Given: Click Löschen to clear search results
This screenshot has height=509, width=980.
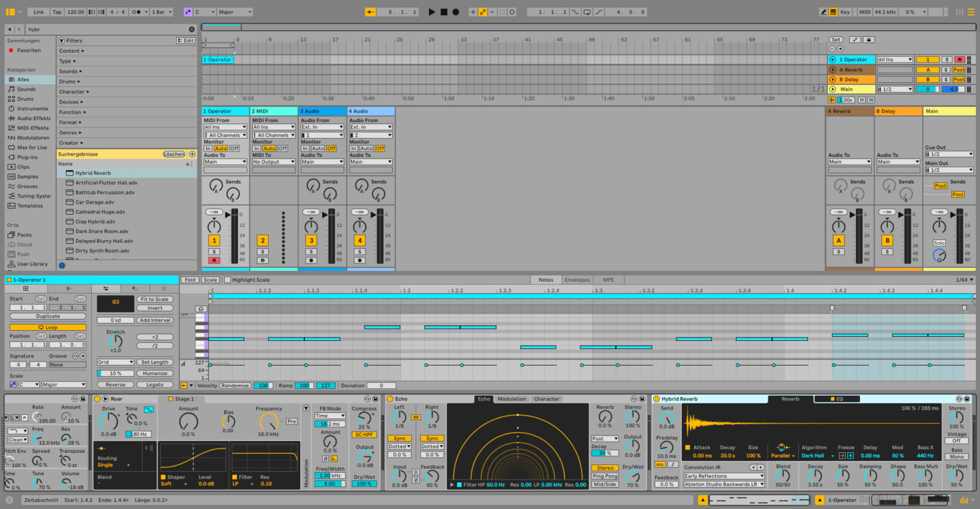Looking at the screenshot, I should tap(174, 154).
